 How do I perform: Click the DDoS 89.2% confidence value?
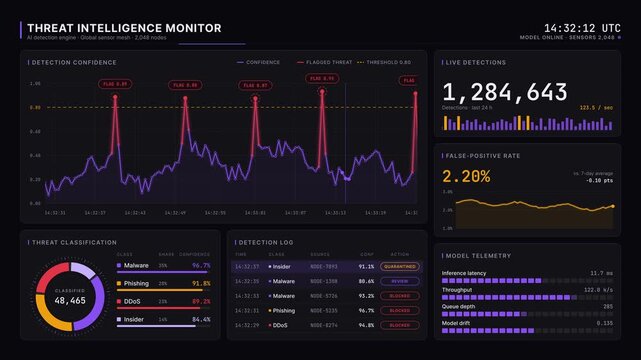201,302
